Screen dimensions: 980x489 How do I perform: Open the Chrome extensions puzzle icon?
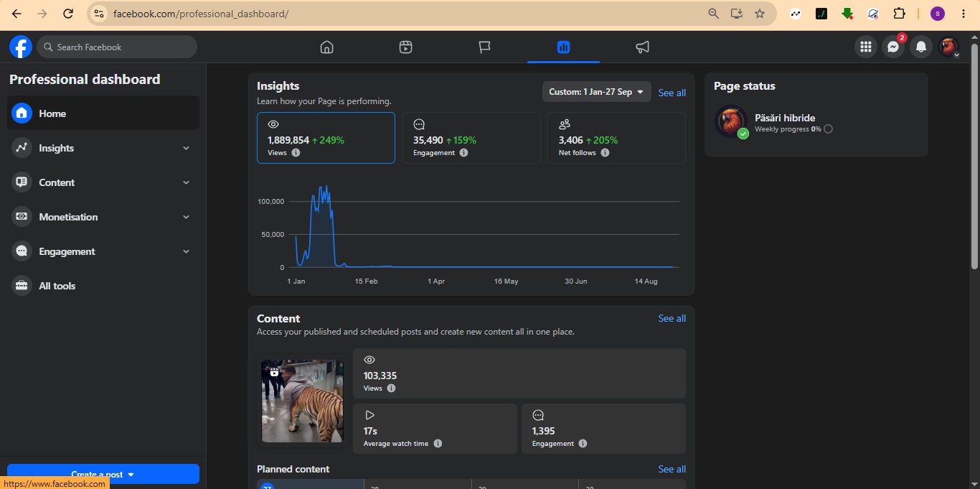tap(899, 14)
